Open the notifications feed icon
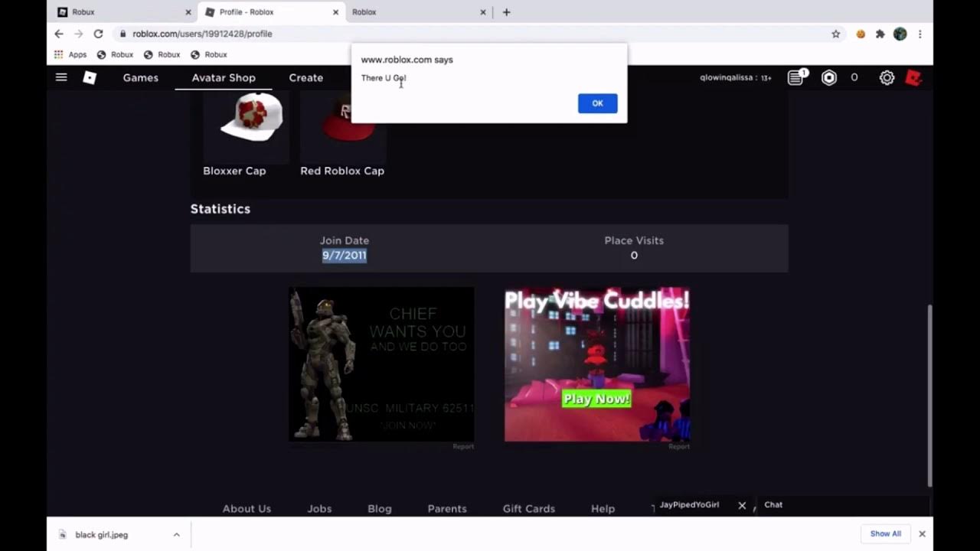The height and width of the screenshot is (551, 980). [x=796, y=77]
